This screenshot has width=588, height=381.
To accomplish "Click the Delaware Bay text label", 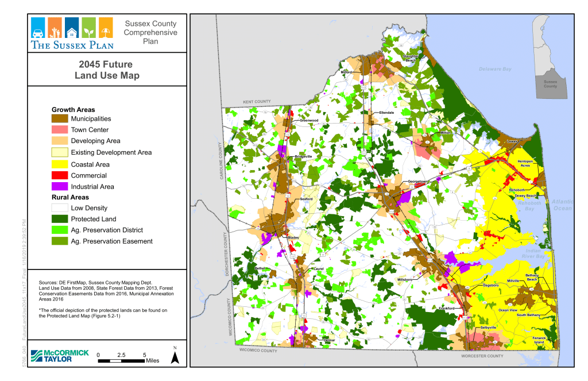I will [494, 69].
